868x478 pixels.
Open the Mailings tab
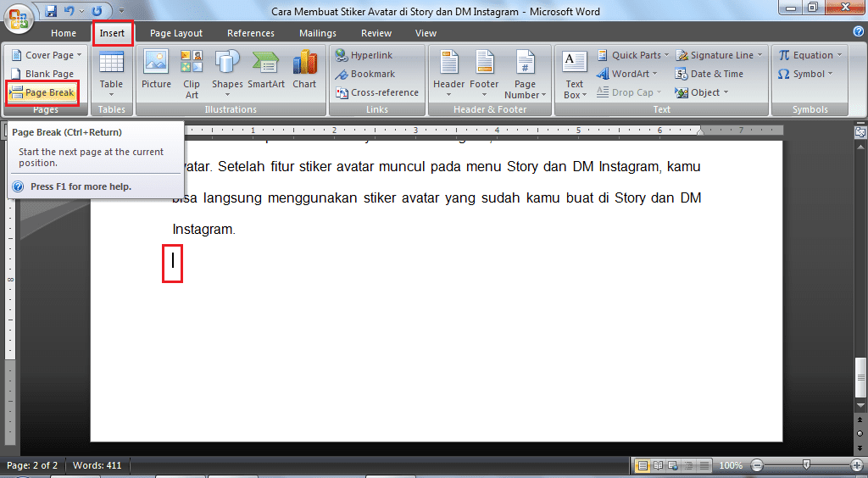(x=318, y=33)
